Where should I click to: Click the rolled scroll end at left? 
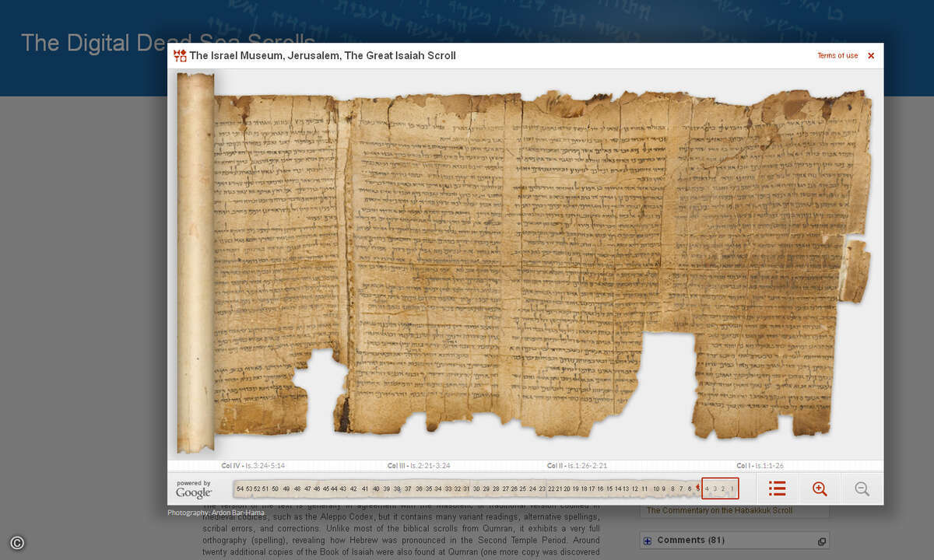pyautogui.click(x=195, y=262)
